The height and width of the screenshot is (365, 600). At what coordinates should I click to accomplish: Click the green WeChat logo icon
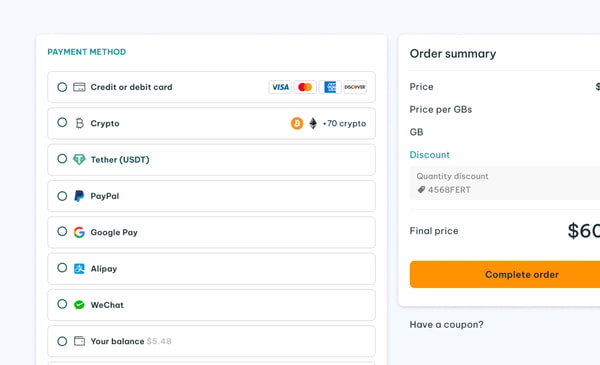79,305
